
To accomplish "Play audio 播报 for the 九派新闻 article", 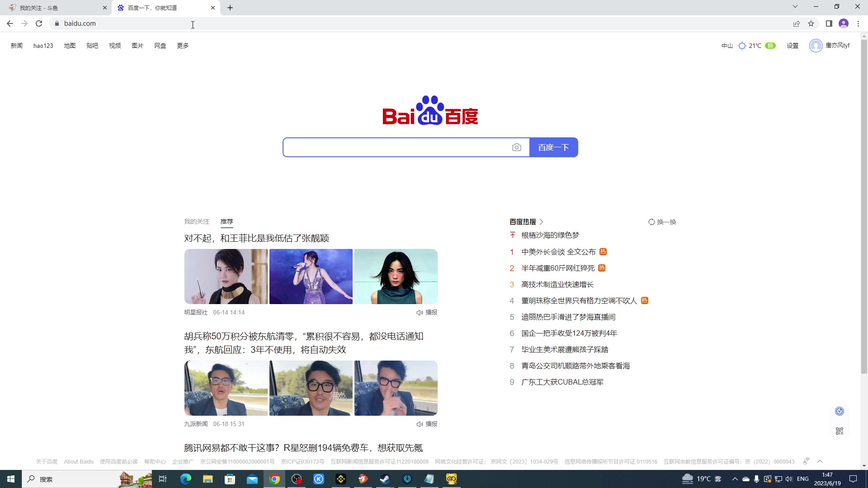I will click(x=427, y=424).
